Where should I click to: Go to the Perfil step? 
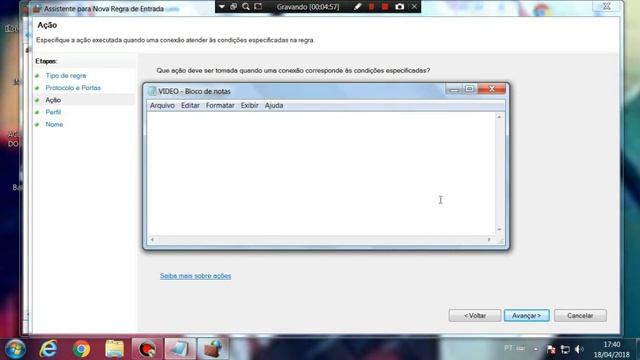pyautogui.click(x=53, y=112)
